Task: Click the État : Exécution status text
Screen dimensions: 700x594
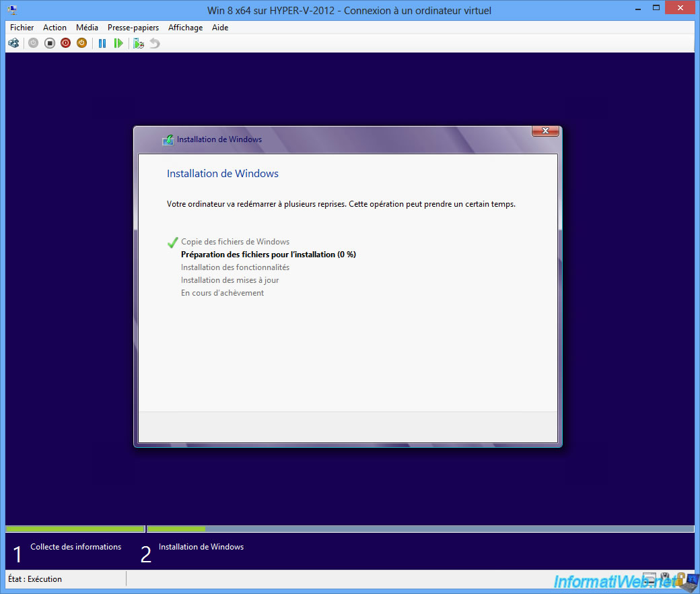Action: (x=35, y=579)
